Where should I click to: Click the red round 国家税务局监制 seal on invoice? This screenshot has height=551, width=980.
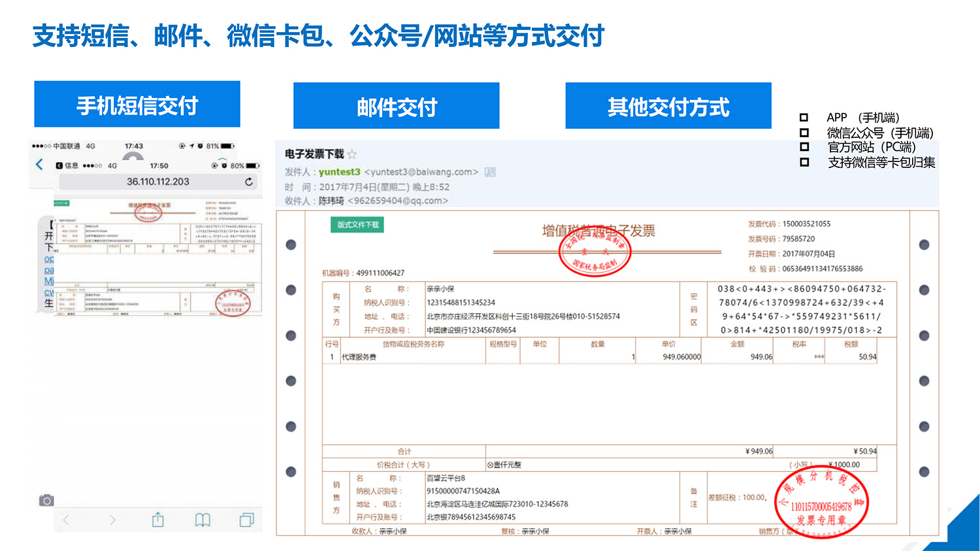tap(595, 252)
